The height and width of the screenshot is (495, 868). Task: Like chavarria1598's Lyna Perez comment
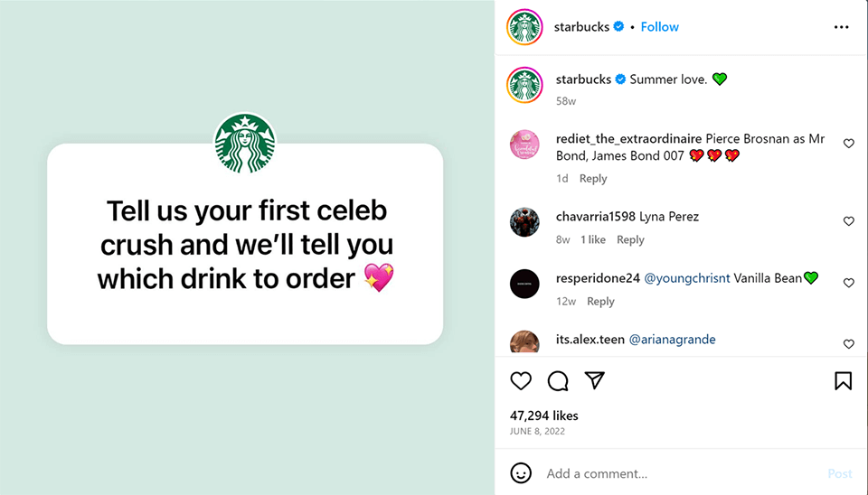[848, 221]
